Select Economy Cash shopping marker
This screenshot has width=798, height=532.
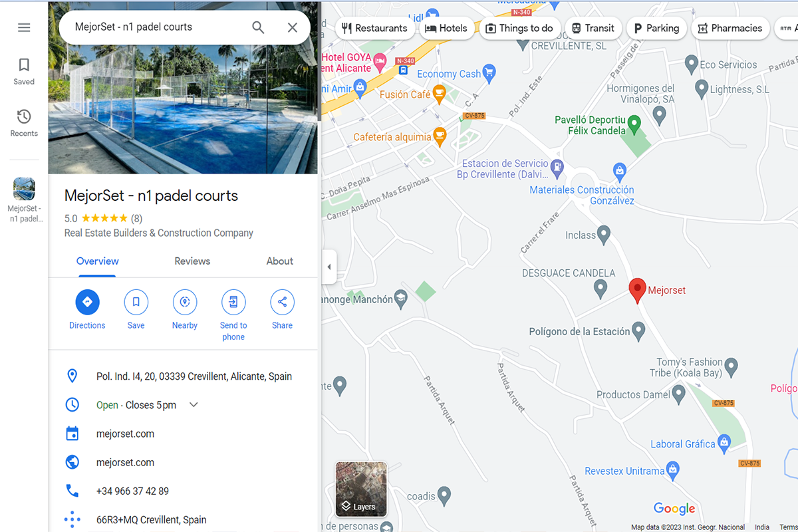[489, 72]
